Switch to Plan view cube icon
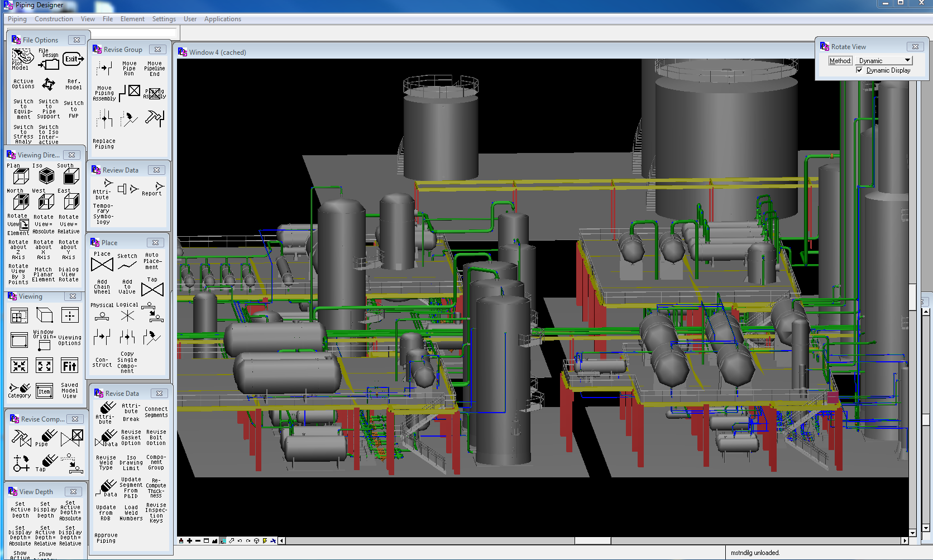 click(x=21, y=176)
